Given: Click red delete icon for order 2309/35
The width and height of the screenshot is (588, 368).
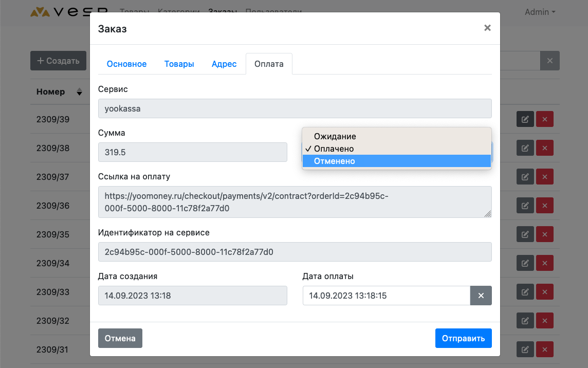Looking at the screenshot, I should 544,234.
